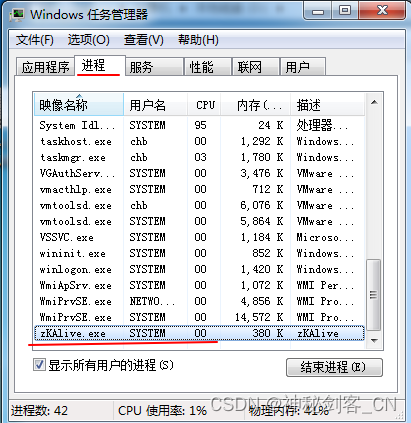411x423 pixels.
Task: Close the Windows 任务管理器 window
Action: pyautogui.click(x=382, y=11)
